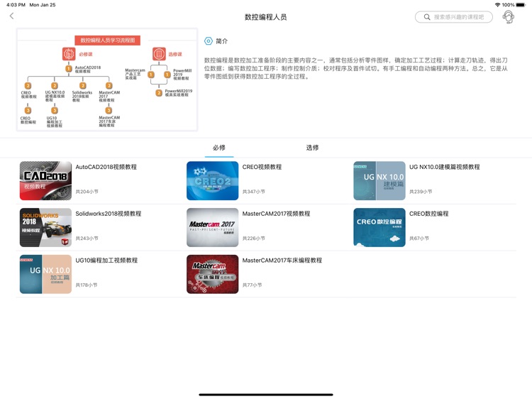Tap the search magnifier icon
Viewport: 532px width, 399px height.
click(x=427, y=17)
